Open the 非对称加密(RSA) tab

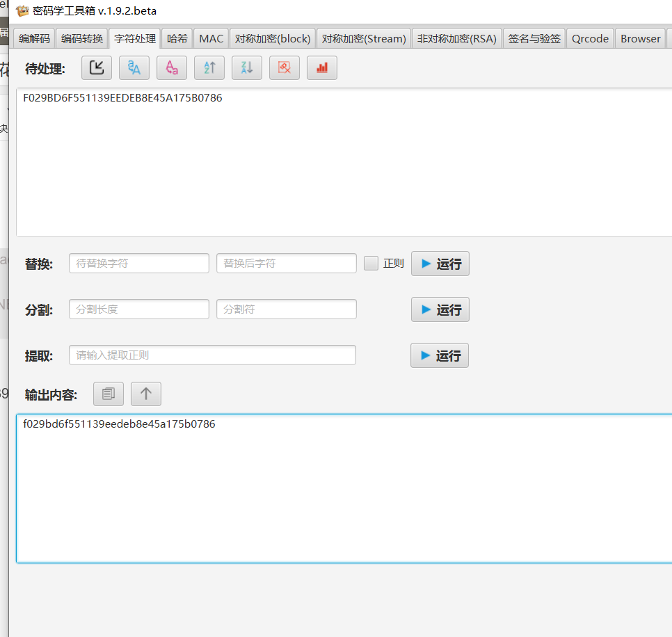pos(456,38)
